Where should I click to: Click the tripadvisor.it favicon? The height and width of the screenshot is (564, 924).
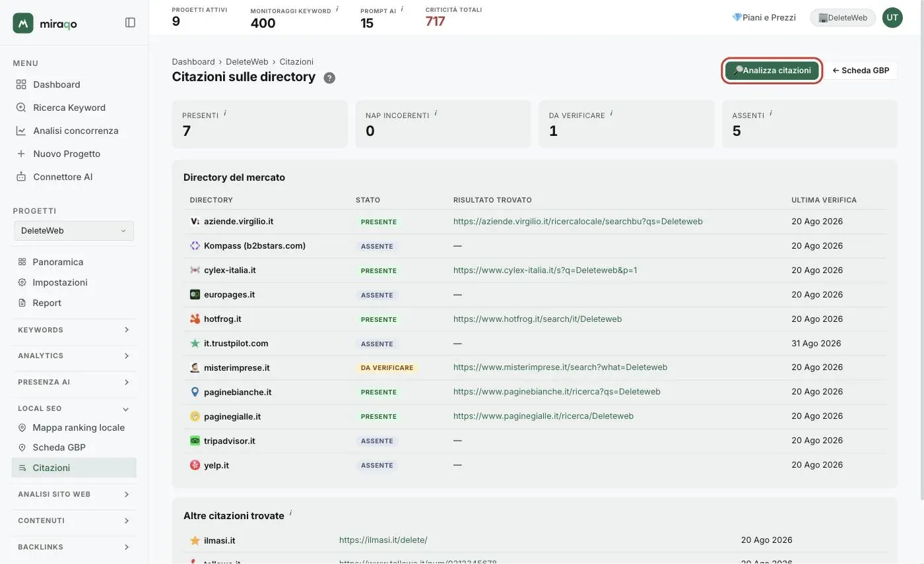click(195, 441)
